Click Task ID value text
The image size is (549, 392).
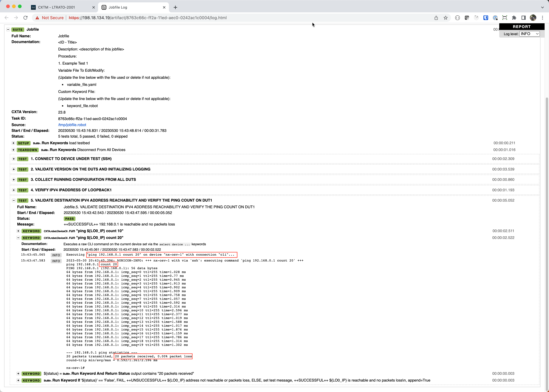click(x=93, y=119)
